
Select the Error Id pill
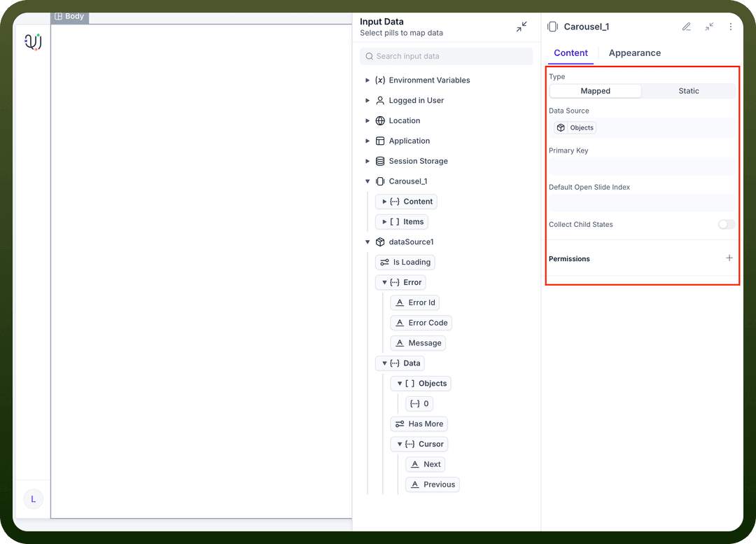[414, 303]
